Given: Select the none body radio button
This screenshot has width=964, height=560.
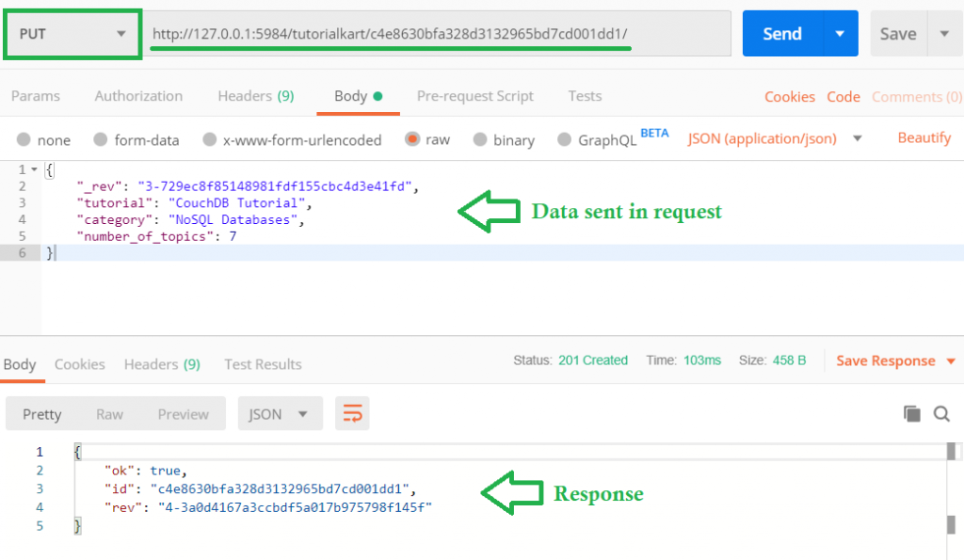Looking at the screenshot, I should tap(24, 139).
